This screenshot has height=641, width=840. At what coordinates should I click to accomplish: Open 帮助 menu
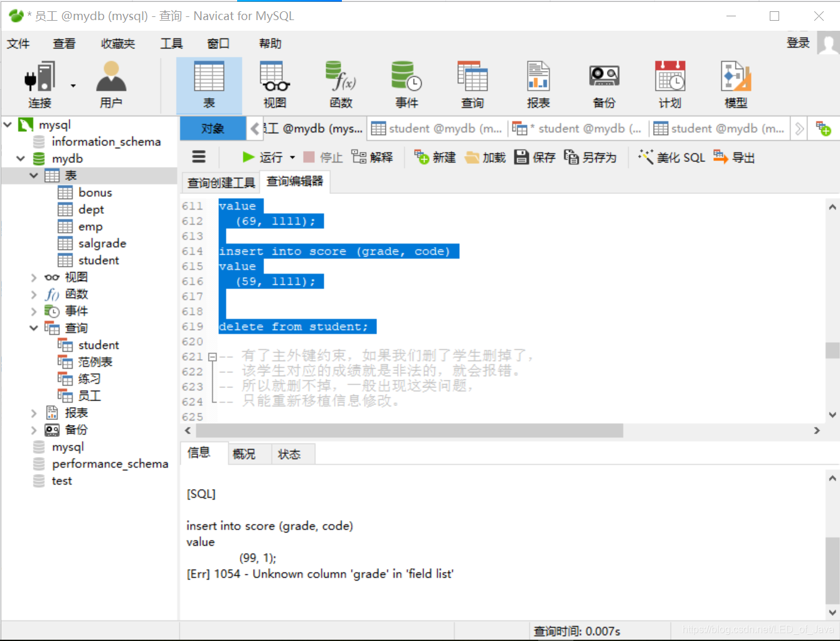pyautogui.click(x=270, y=43)
